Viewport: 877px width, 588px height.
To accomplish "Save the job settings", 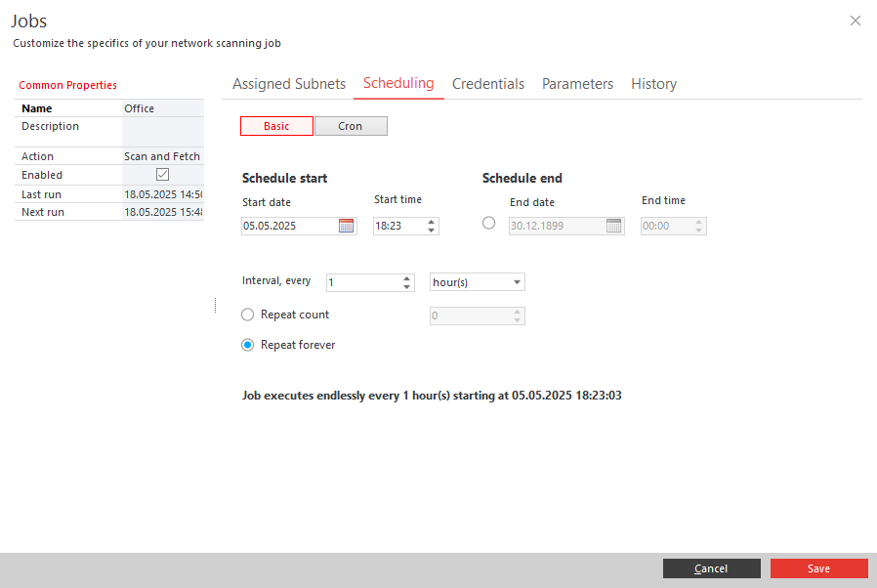I will click(x=818, y=568).
